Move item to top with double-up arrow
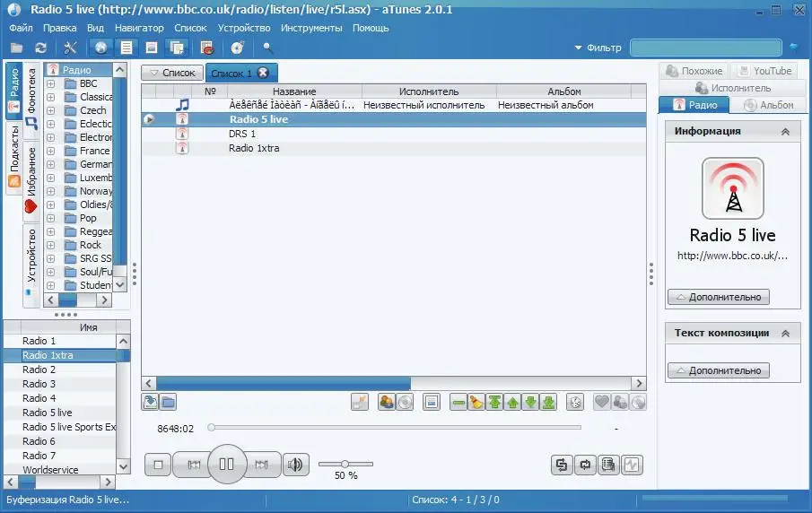The image size is (812, 513). pos(494,402)
